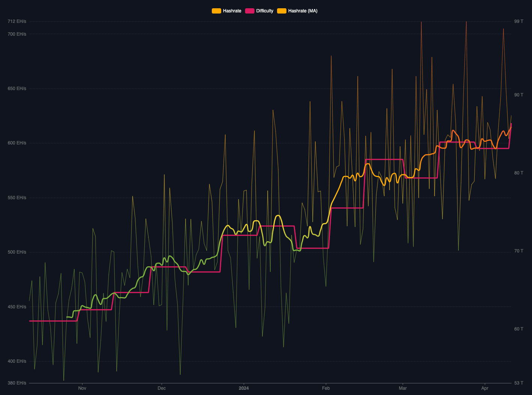Click the orange Hashrate legend swatch

[x=216, y=11]
